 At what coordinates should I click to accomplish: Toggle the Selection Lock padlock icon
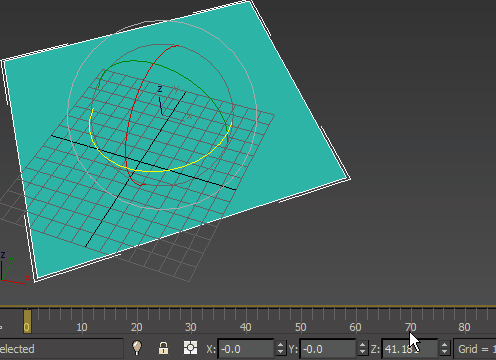click(163, 348)
